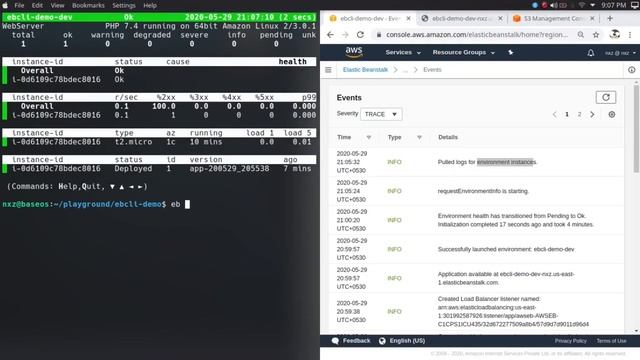Image resolution: width=640 pixels, height=360 pixels.
Task: Click 'requestEnvironmentInfo is starting' event
Action: (x=483, y=191)
